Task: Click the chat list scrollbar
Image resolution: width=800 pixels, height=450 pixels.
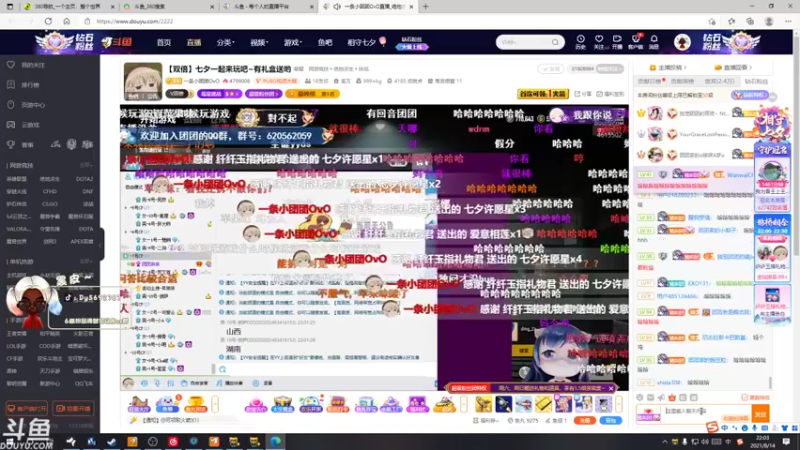Action: 770,382
